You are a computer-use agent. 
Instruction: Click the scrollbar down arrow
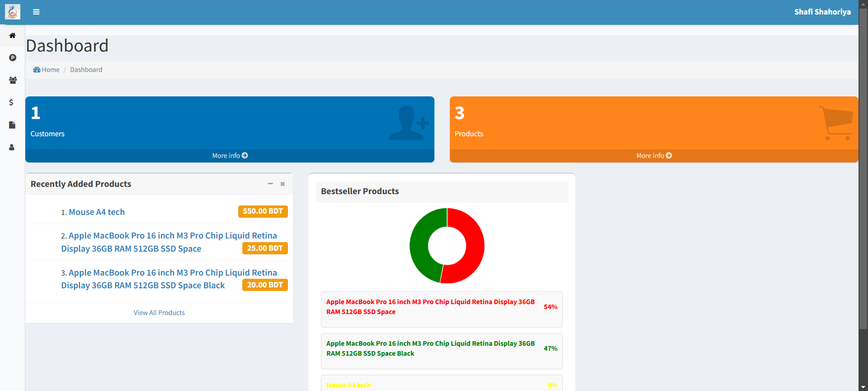[863, 387]
